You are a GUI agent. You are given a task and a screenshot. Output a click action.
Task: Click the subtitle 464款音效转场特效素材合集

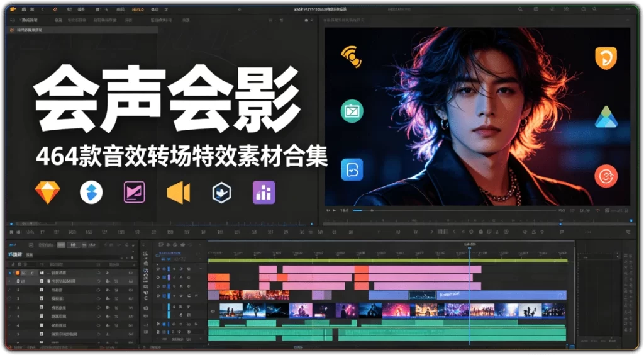coord(181,157)
